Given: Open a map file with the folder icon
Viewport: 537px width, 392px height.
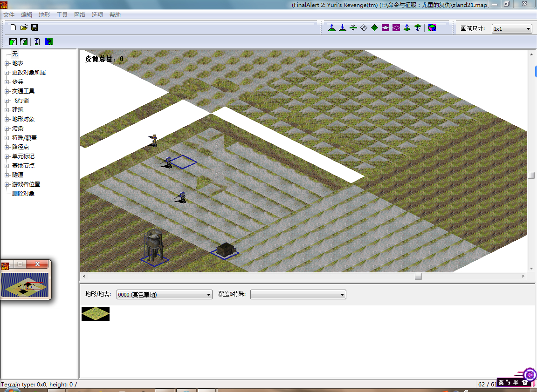Looking at the screenshot, I should [24, 28].
